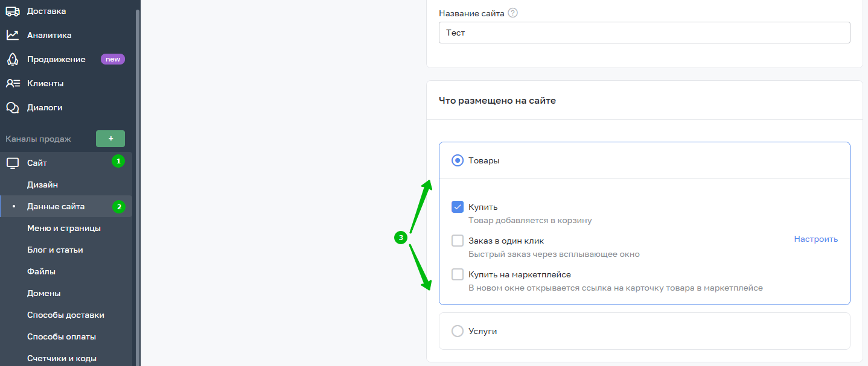The width and height of the screenshot is (868, 366).
Task: Add a sales channel with plus button
Action: 110,139
